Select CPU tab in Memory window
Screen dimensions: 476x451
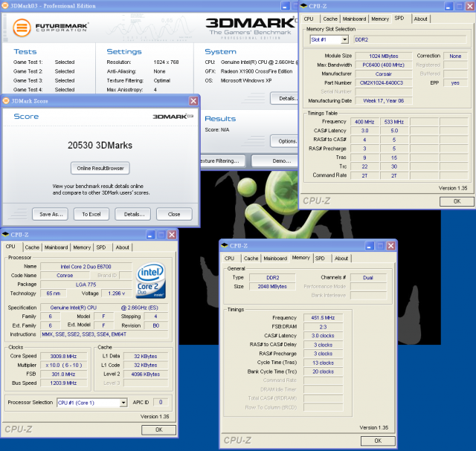tap(230, 258)
